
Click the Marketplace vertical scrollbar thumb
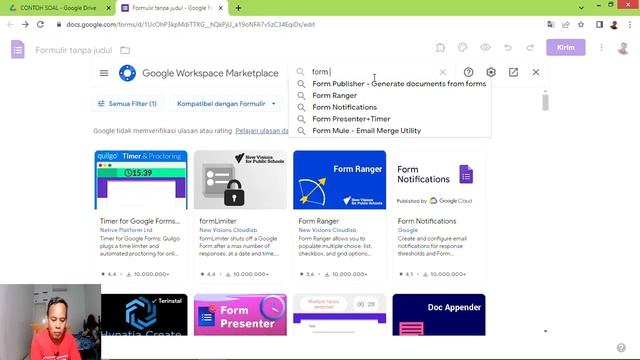point(545,102)
